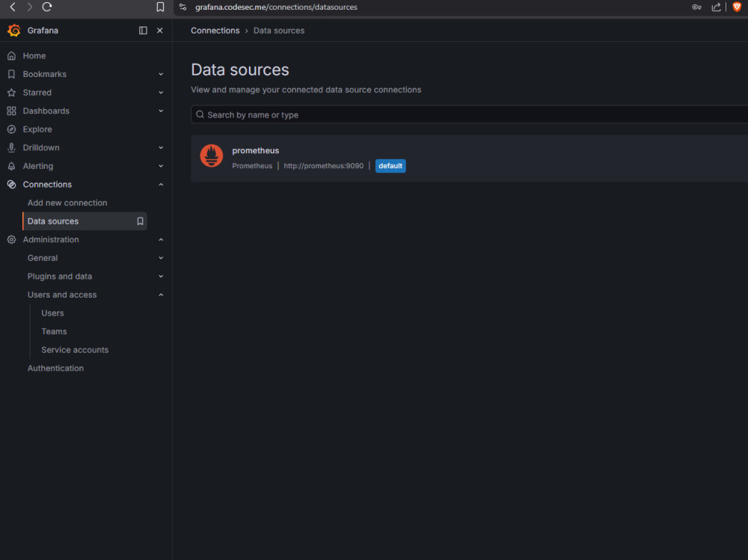This screenshot has width=748, height=560.
Task: Collapse the Connections section chevron
Action: [x=161, y=185]
